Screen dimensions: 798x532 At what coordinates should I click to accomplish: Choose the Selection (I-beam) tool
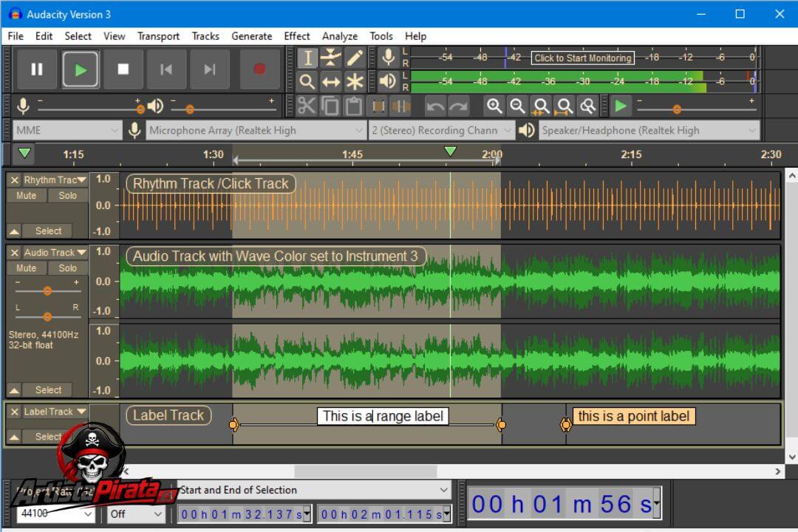[307, 58]
